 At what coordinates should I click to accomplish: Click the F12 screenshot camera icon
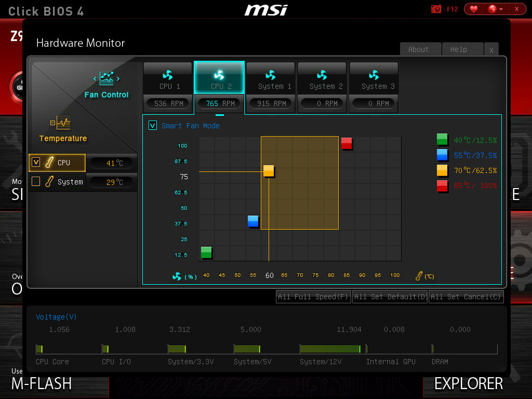(436, 9)
